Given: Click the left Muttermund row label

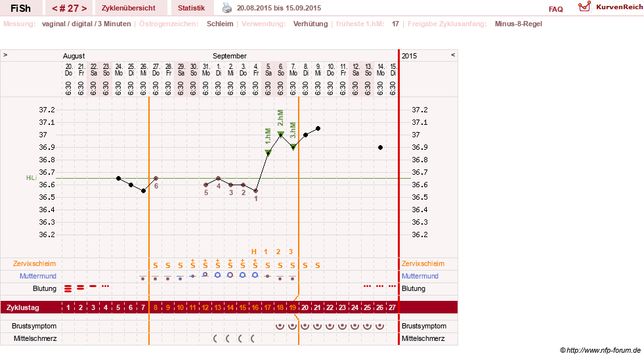Looking at the screenshot, I should coord(38,276).
